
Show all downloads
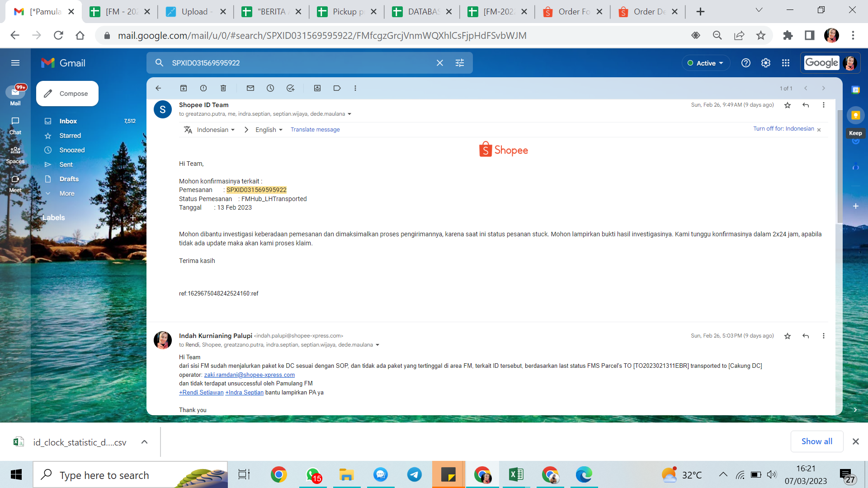click(816, 441)
